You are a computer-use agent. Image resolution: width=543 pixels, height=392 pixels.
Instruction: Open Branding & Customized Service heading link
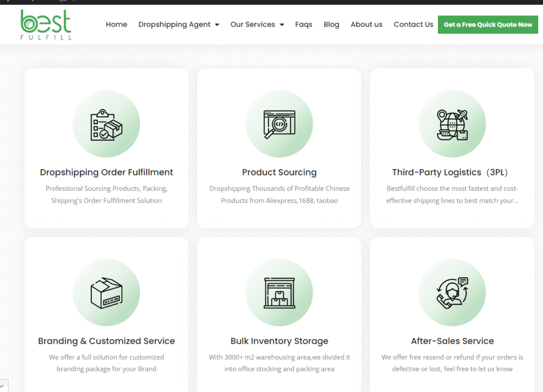click(x=106, y=341)
